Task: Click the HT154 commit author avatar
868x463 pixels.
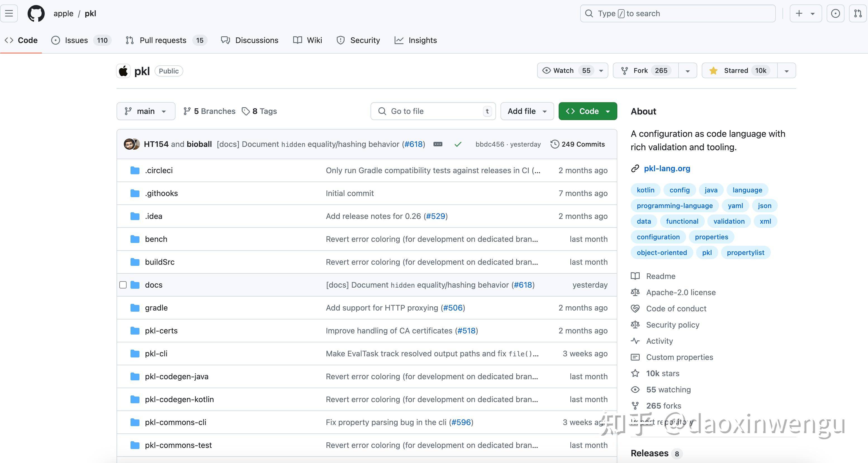Action: (x=129, y=144)
